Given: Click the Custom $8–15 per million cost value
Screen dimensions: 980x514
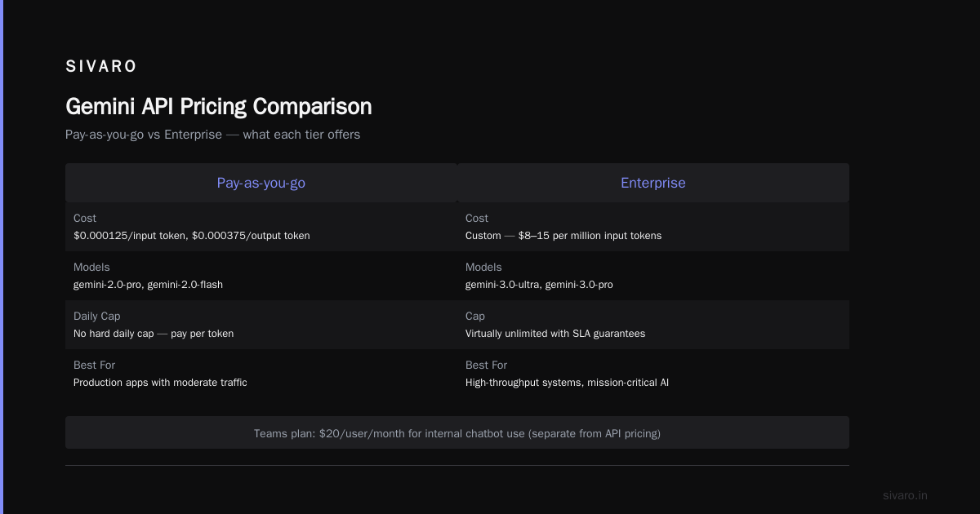Looking at the screenshot, I should pyautogui.click(x=563, y=236).
